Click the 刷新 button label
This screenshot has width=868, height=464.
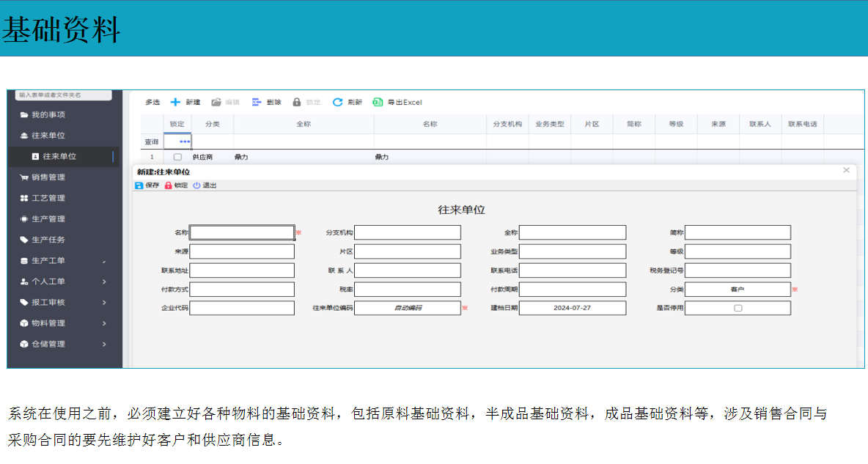point(355,103)
